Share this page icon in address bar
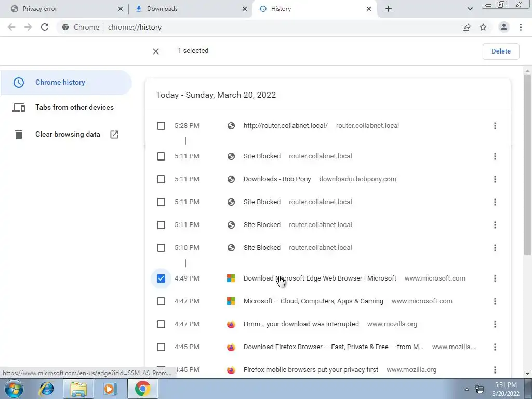Screen dimensions: 532x399 tap(467, 27)
